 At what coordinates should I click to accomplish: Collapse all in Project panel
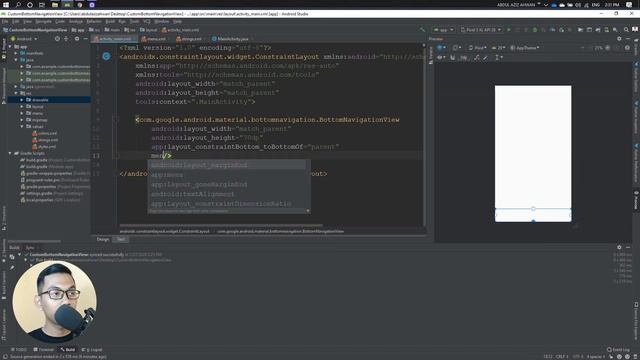pos(66,39)
